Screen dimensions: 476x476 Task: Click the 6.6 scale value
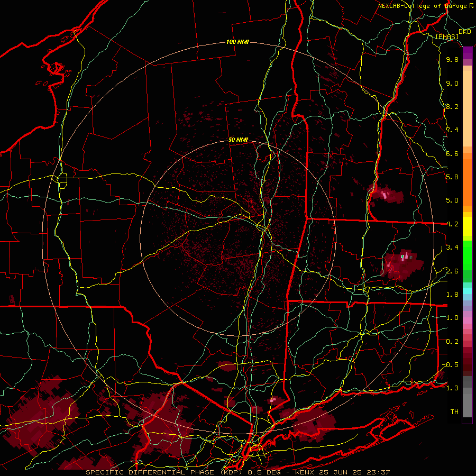(452, 153)
